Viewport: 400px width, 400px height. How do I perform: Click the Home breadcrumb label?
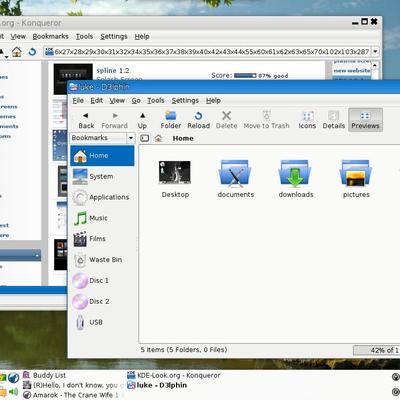183,138
